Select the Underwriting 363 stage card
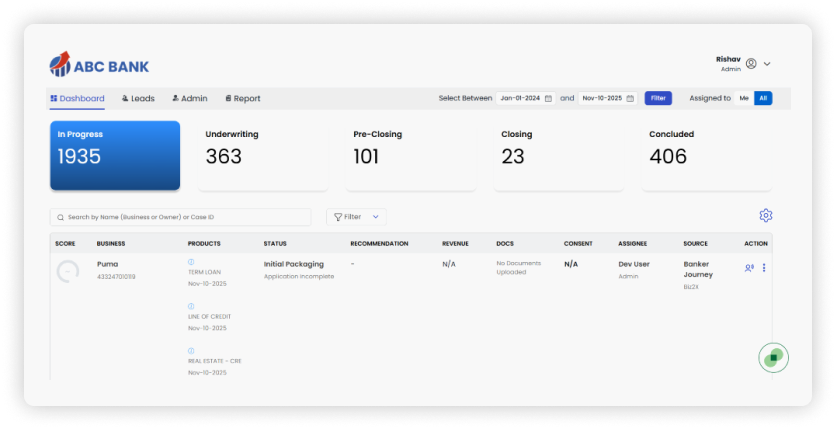Screen dimensions: 836x430 261,155
